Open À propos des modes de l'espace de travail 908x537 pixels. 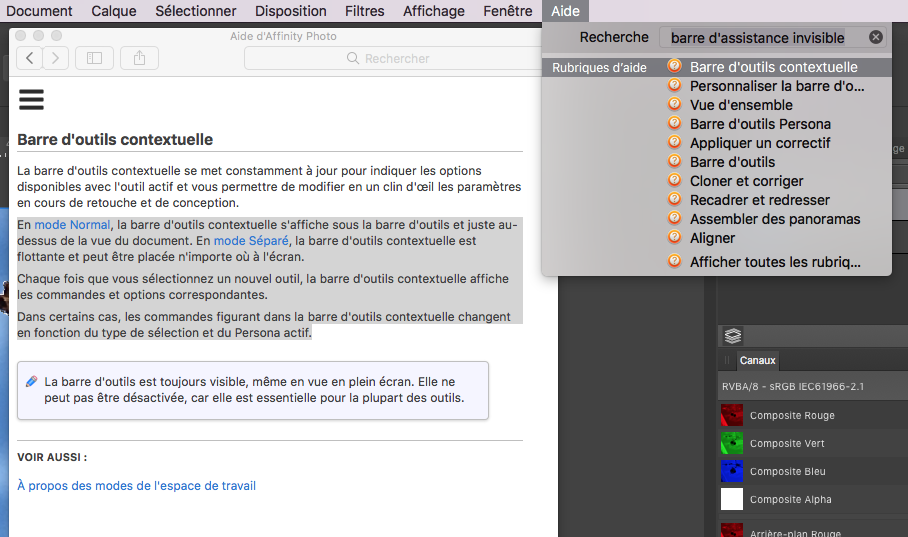137,485
